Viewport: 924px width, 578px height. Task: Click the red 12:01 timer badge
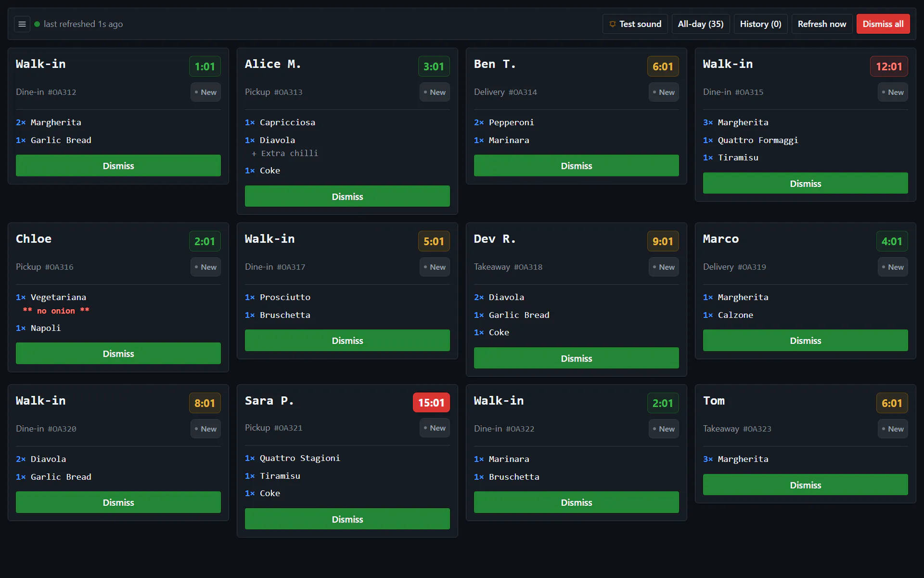[x=889, y=66]
